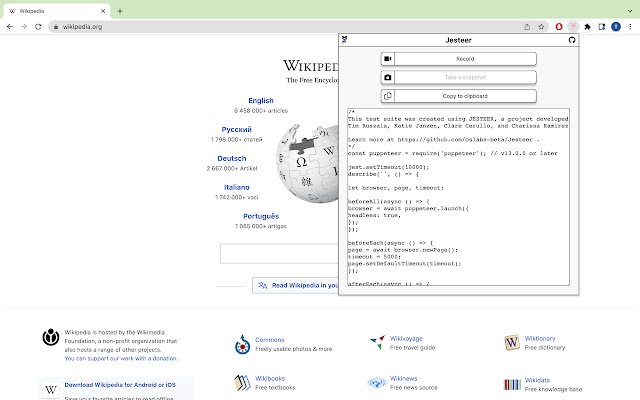Click the '2 667 000+ Artikel' text

(x=231, y=169)
